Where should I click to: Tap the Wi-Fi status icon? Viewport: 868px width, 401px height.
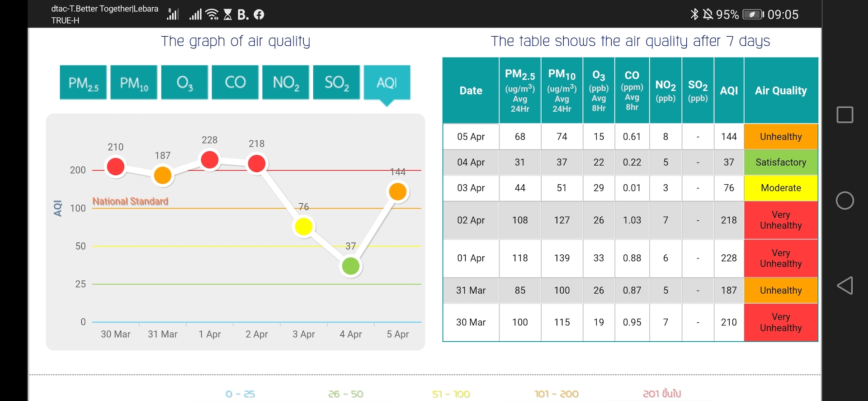(x=212, y=15)
